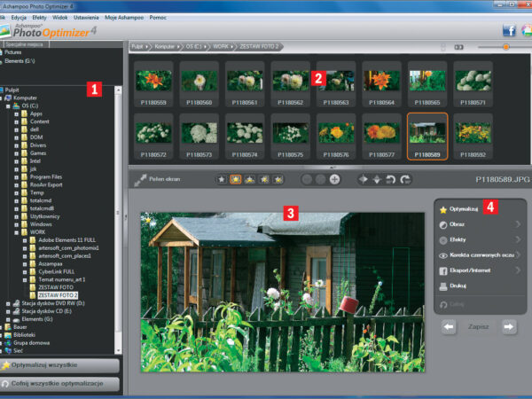Toggle the highlighted second star rating button
The width and height of the screenshot is (532, 399).
236,179
